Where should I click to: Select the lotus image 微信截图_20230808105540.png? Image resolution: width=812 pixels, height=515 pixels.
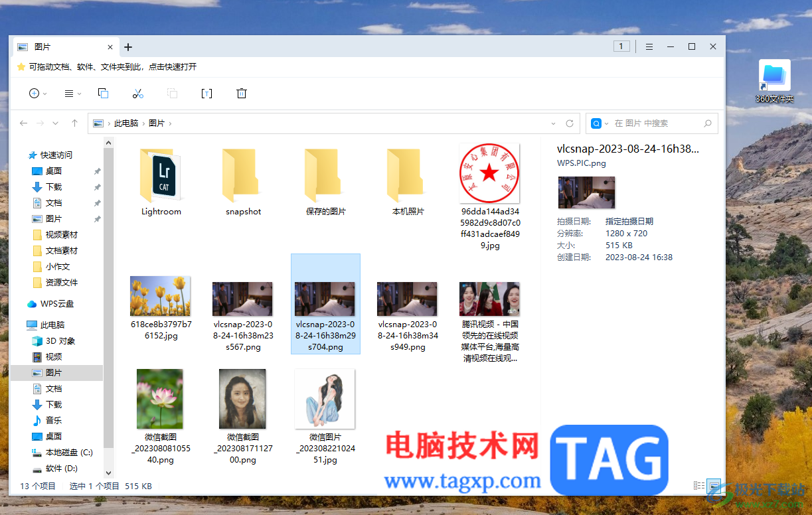click(x=161, y=416)
